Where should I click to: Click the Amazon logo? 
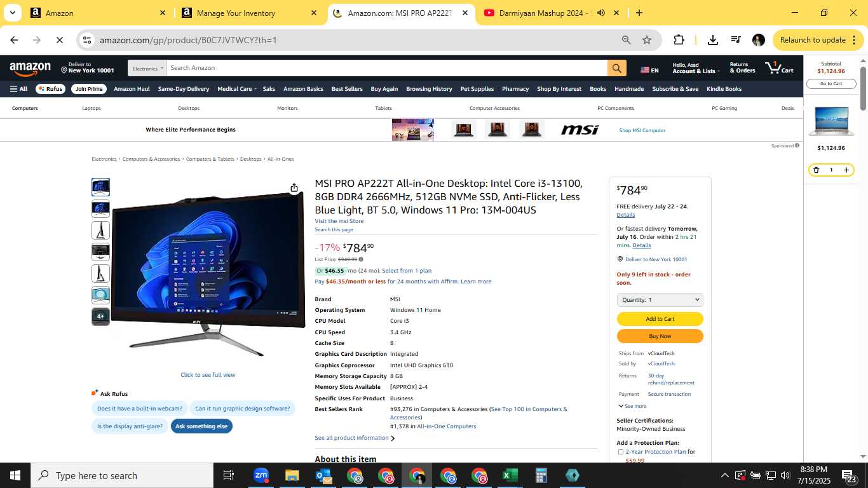tap(30, 68)
